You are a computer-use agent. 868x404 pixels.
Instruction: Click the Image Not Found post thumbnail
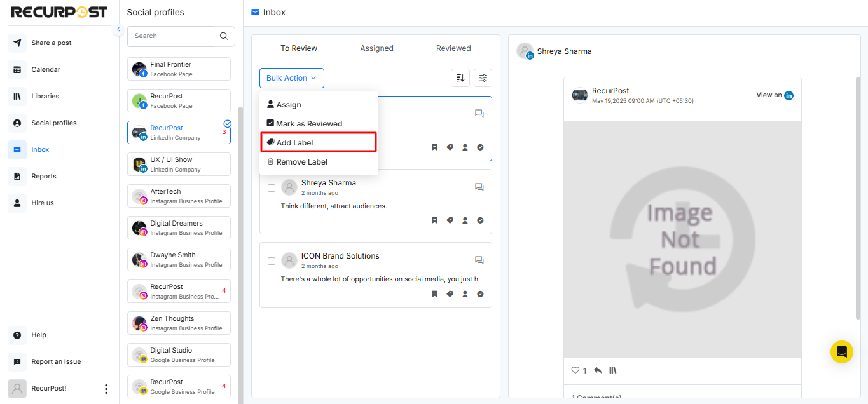(x=682, y=239)
